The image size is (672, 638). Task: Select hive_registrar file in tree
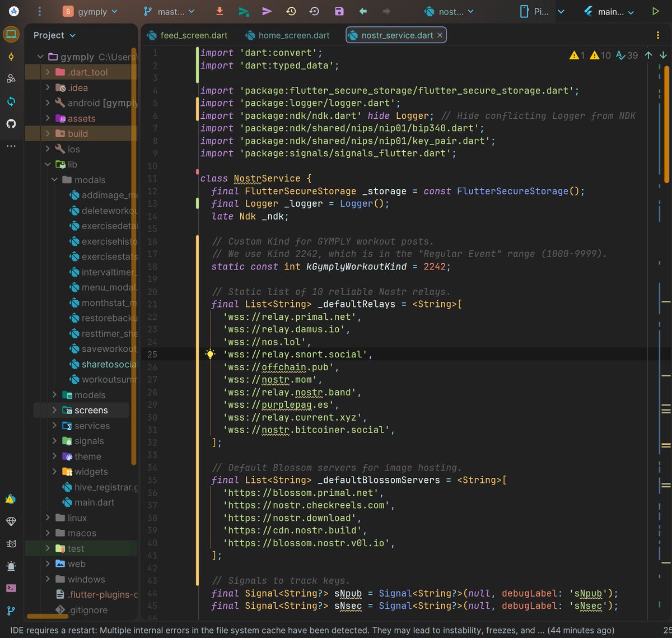[100, 487]
